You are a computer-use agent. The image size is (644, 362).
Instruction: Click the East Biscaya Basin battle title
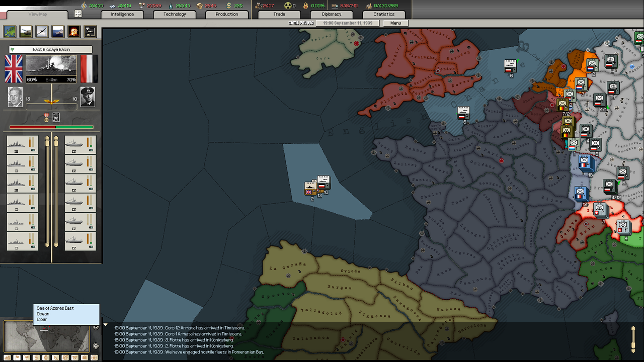tap(51, 49)
